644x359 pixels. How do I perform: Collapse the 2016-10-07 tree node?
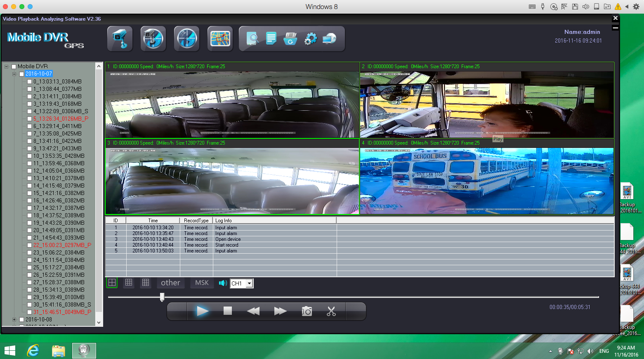pyautogui.click(x=14, y=74)
